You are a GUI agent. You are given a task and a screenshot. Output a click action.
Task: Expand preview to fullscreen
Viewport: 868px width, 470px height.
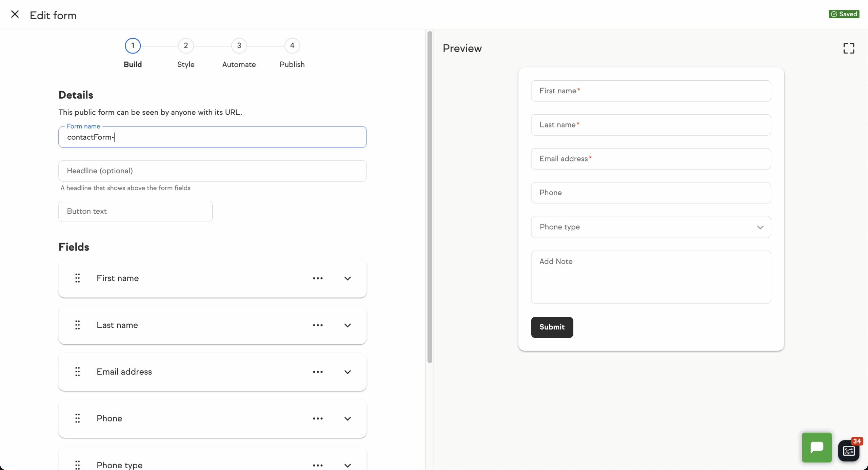click(849, 48)
